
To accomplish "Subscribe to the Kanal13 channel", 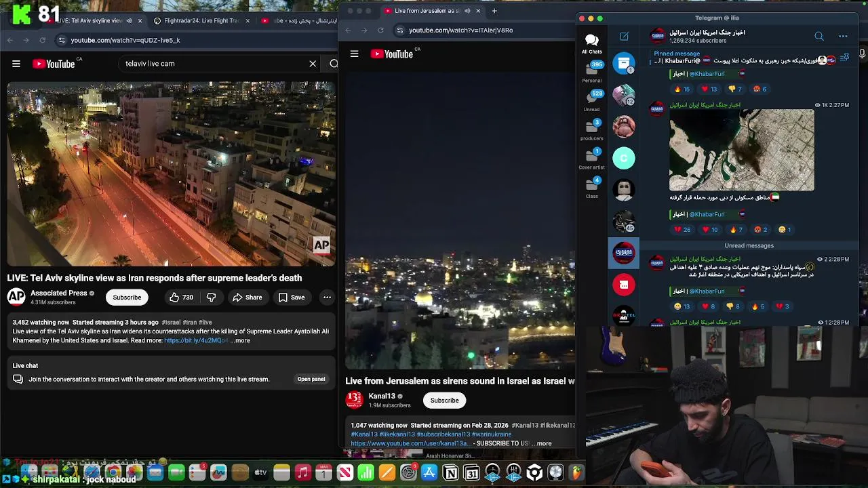I will (444, 401).
